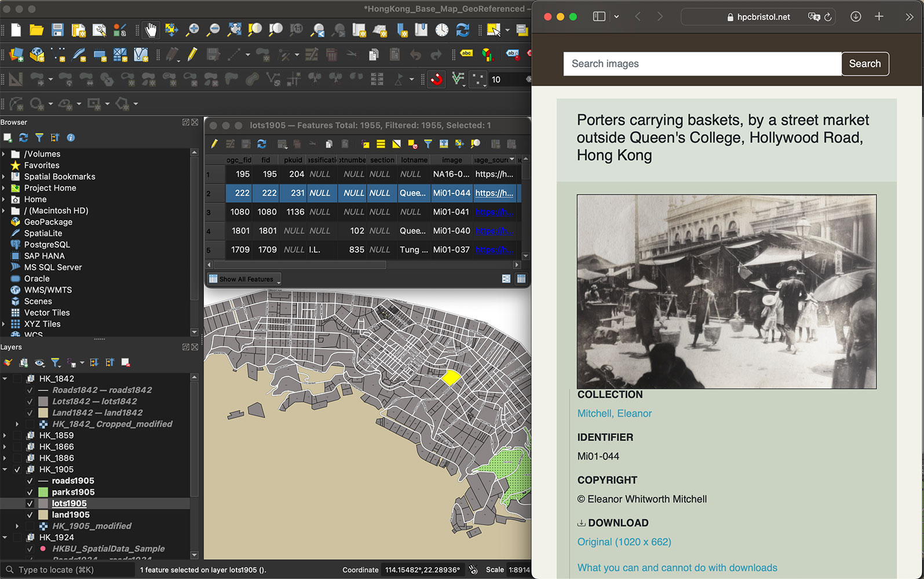Expand the Spatial Bookmarks browser item
Viewport: 924px width, 579px height.
[x=4, y=177]
